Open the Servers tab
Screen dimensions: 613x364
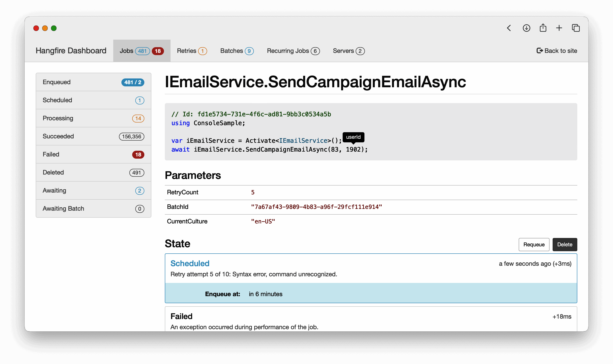click(348, 51)
